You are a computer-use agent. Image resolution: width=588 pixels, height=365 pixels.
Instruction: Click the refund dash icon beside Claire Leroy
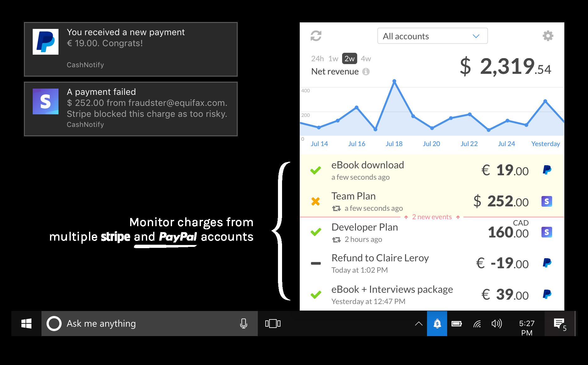click(316, 263)
